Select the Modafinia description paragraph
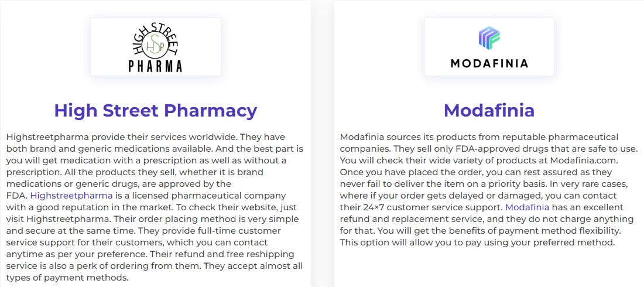Image resolution: width=644 pixels, height=287 pixels. pos(489,190)
